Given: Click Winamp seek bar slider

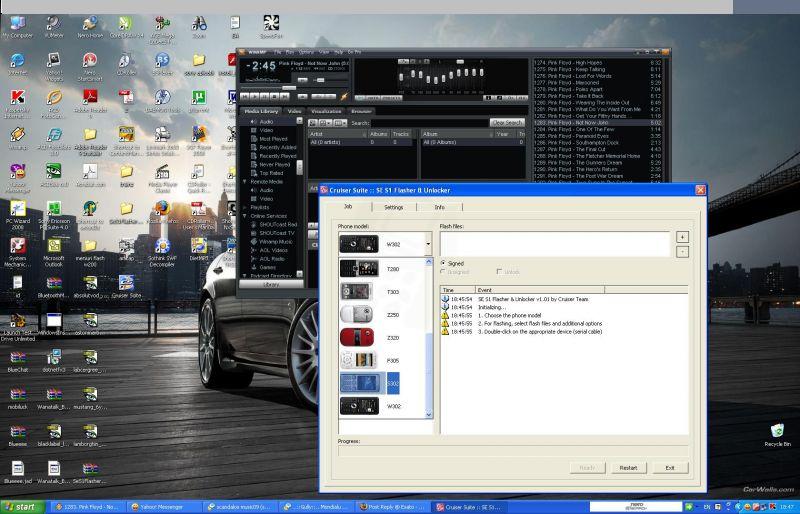Looking at the screenshot, I should coord(289,88).
